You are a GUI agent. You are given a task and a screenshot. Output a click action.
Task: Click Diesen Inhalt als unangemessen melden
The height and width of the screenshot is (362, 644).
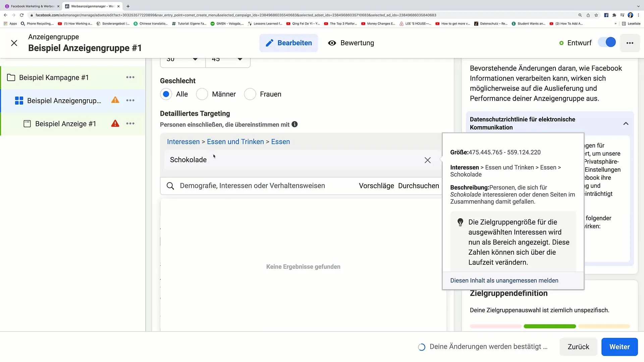point(504,281)
